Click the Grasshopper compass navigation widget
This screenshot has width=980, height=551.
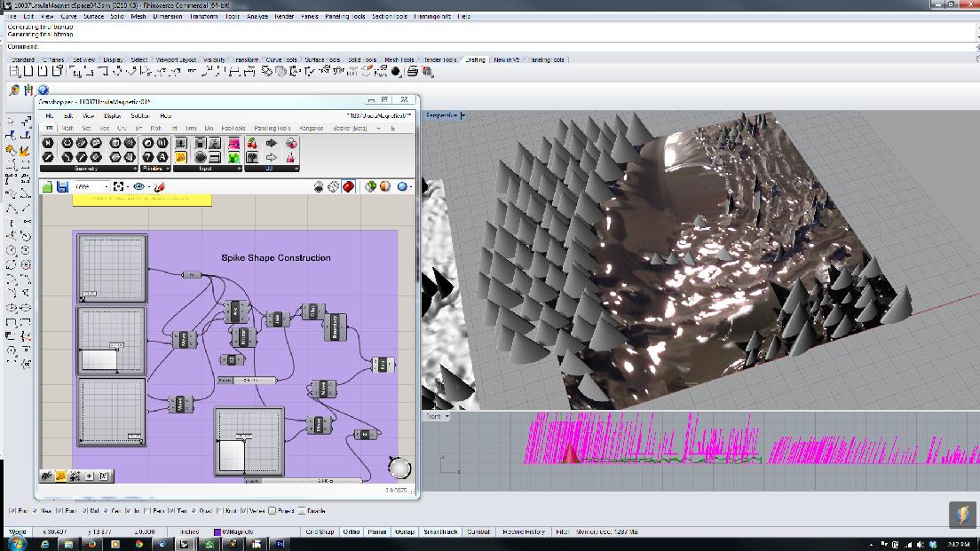[399, 468]
